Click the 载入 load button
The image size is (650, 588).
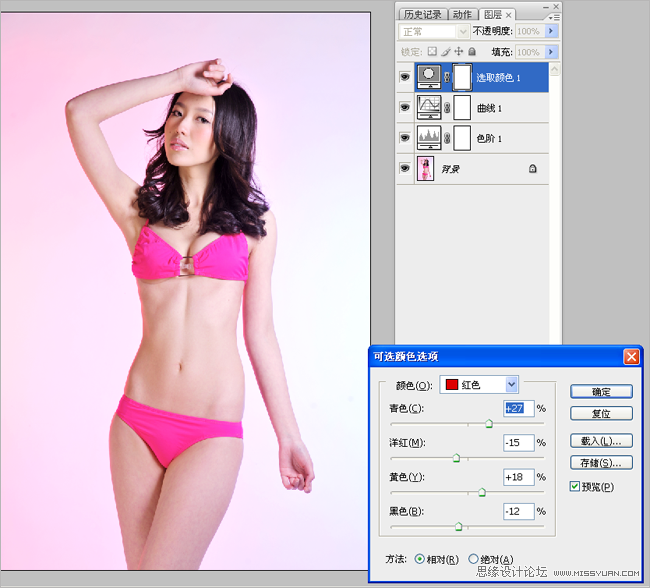click(x=601, y=441)
